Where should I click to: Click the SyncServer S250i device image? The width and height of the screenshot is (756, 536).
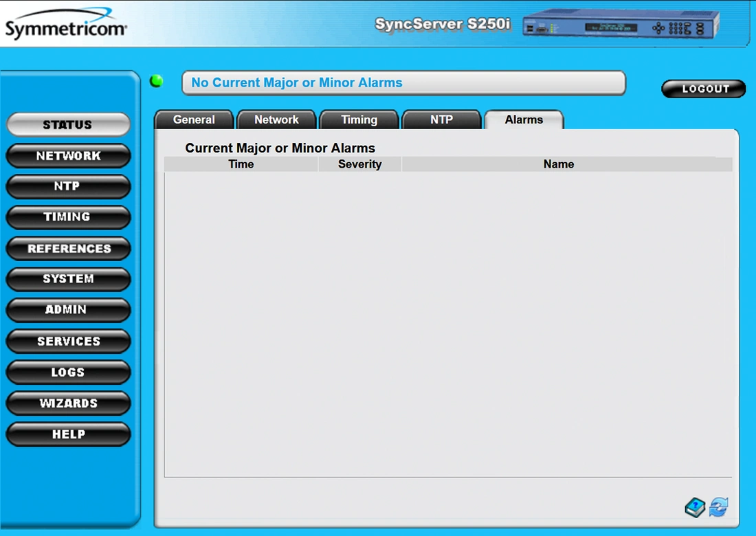tap(621, 24)
